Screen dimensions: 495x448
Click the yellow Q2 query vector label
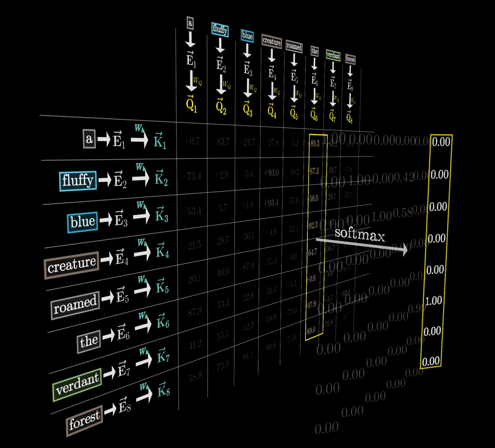click(221, 107)
